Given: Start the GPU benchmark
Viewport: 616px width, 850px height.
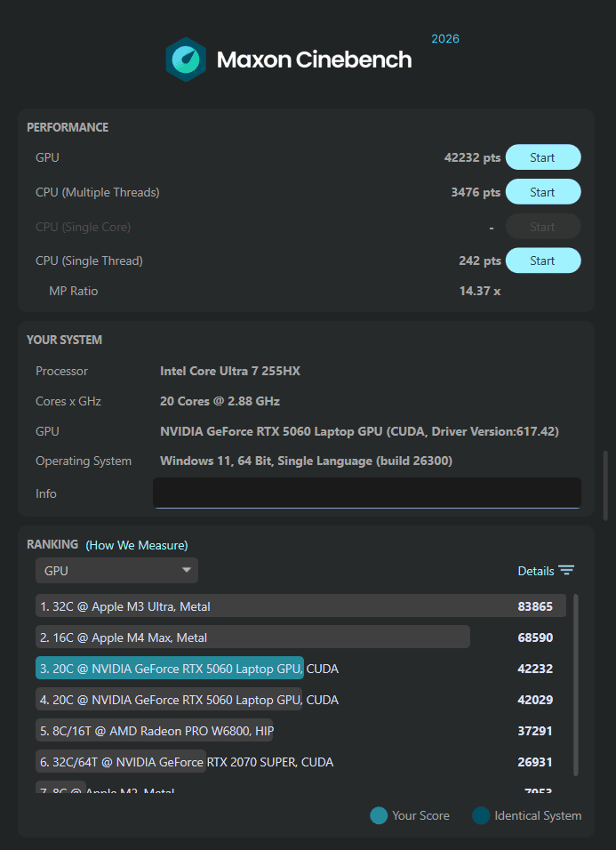Looking at the screenshot, I should coord(543,157).
